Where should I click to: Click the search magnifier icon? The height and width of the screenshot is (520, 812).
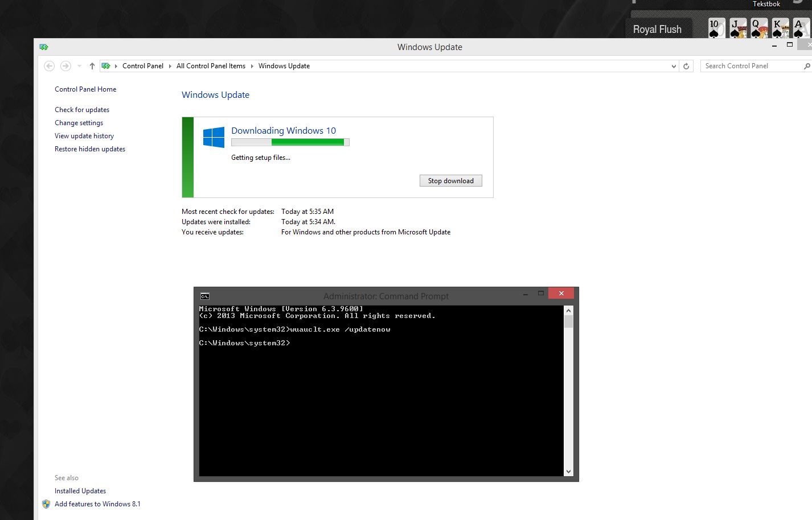click(807, 66)
